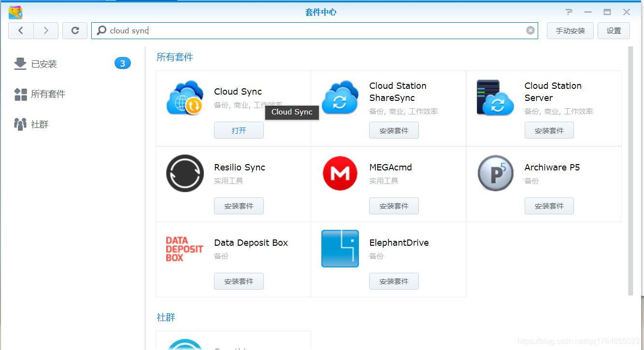Screen dimensions: 644x350
Task: Open the help question mark icon
Action: point(569,12)
